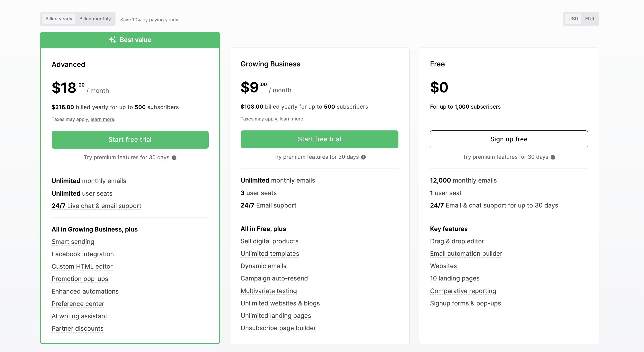This screenshot has width=644, height=352.
Task: Start free trial for Advanced plan
Action: (x=130, y=140)
